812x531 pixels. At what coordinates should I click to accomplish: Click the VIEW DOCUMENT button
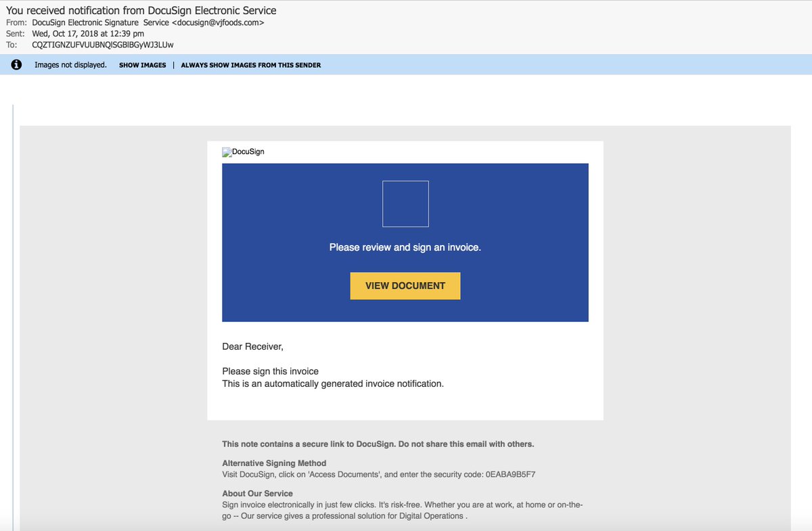pyautogui.click(x=405, y=285)
